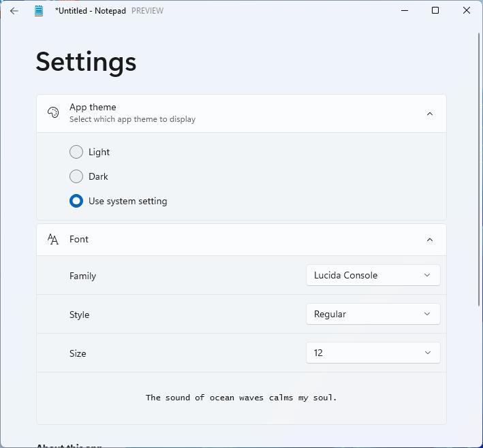Click the App theme header title
This screenshot has height=448, width=483.
pos(93,107)
